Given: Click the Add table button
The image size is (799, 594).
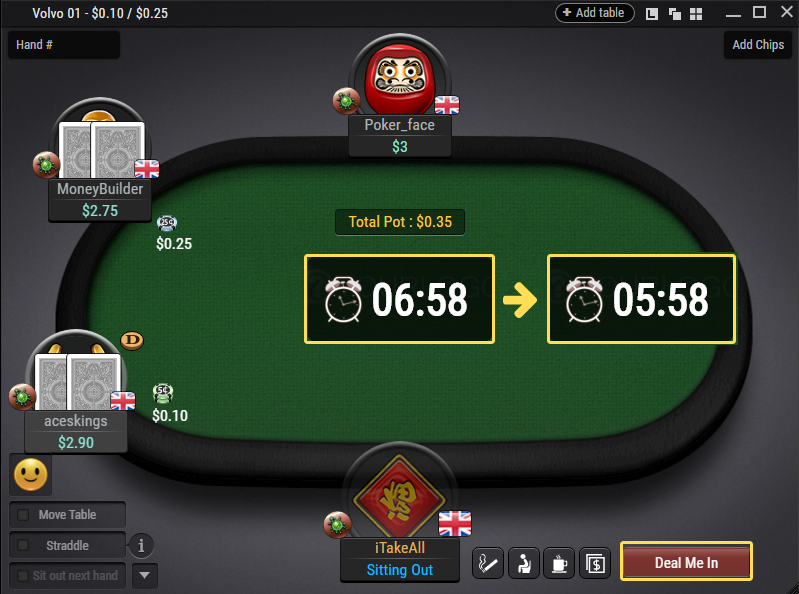Looking at the screenshot, I should click(594, 13).
